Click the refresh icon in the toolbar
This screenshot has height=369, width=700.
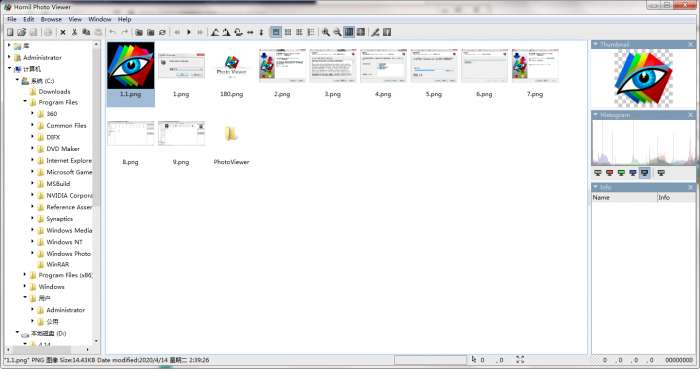click(162, 32)
